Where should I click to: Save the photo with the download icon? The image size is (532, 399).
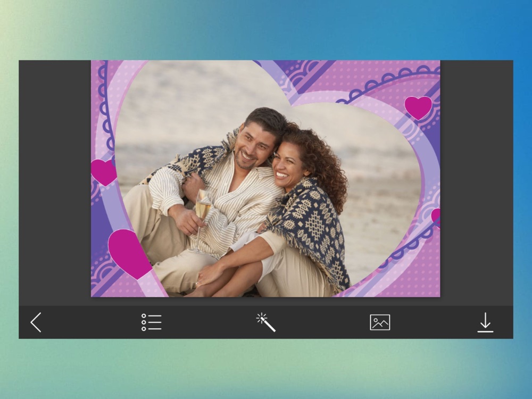coord(486,322)
